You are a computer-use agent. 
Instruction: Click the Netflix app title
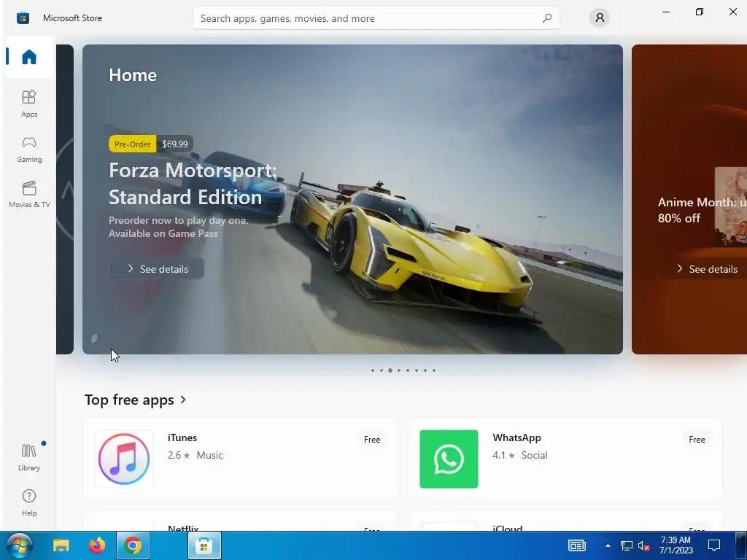(183, 528)
